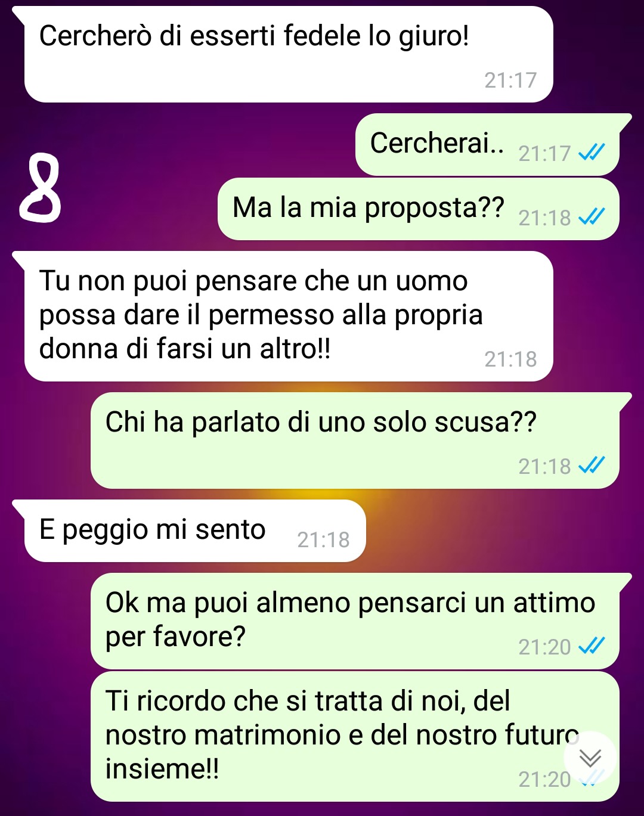This screenshot has height=816, width=644.
Task: Select the 'Tu non puoi pensare' received message
Action: (289, 317)
